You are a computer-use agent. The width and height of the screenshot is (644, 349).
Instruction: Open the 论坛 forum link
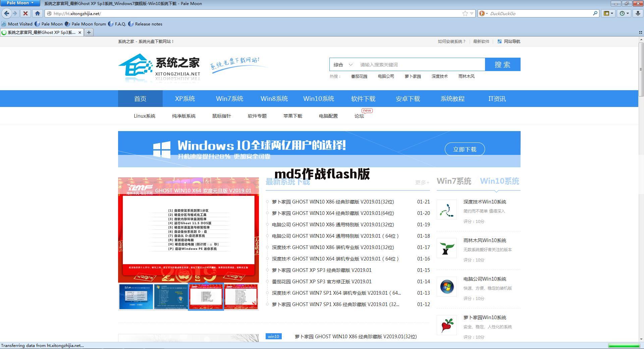[x=359, y=116]
